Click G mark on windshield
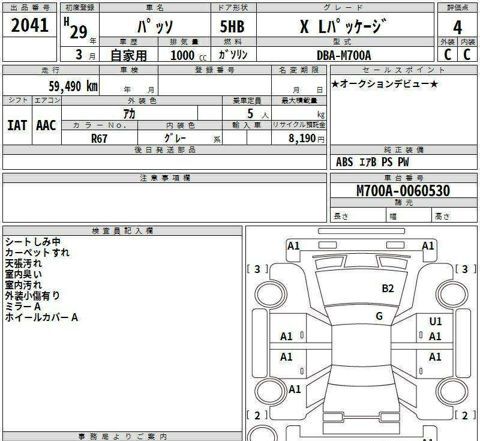Screen dimensions: 480x441 coord(379,316)
